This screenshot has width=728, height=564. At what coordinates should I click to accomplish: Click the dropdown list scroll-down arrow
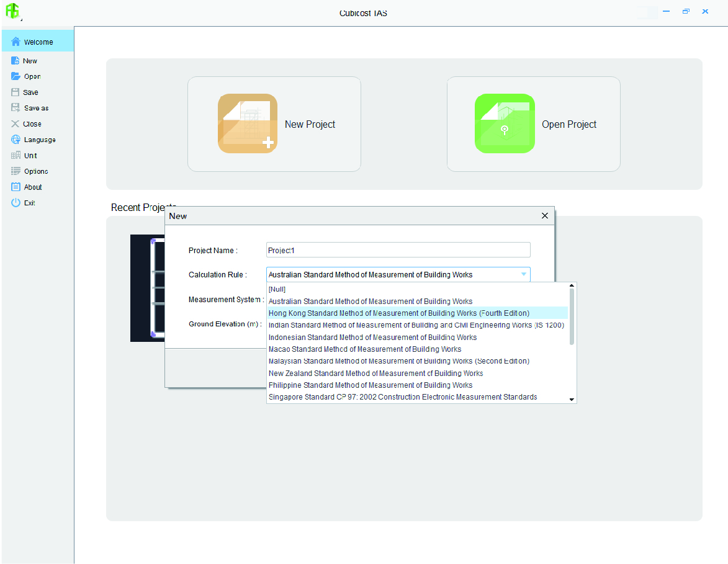coord(572,400)
